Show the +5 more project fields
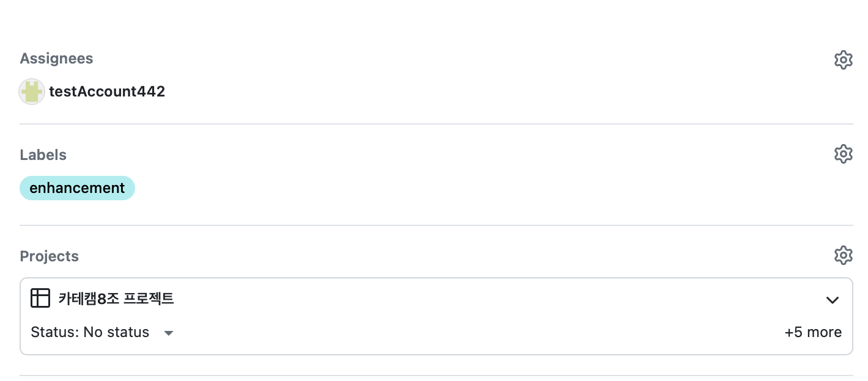868x381 pixels. (812, 332)
